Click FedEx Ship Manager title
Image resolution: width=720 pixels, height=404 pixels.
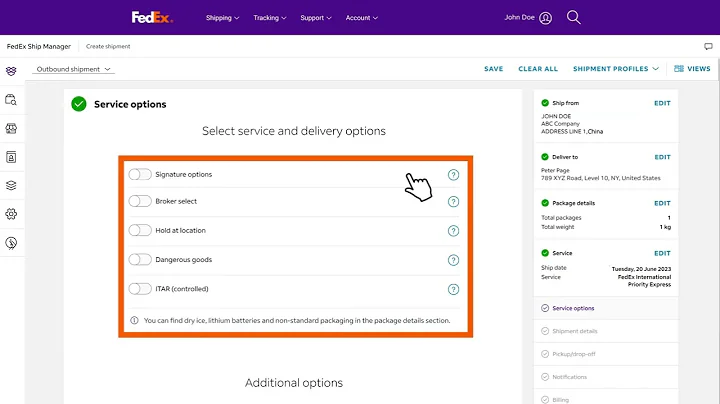[39, 46]
